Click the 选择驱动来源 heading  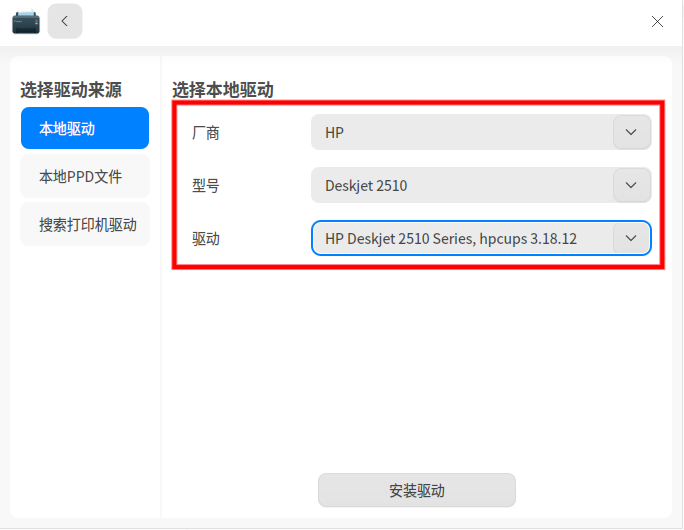[71, 90]
